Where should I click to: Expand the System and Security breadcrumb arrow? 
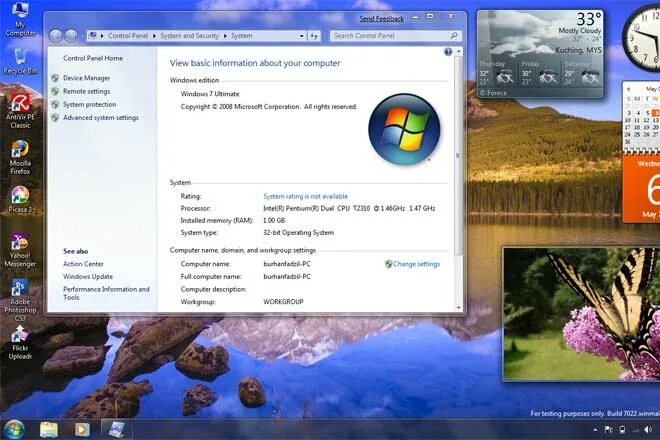click(x=225, y=36)
